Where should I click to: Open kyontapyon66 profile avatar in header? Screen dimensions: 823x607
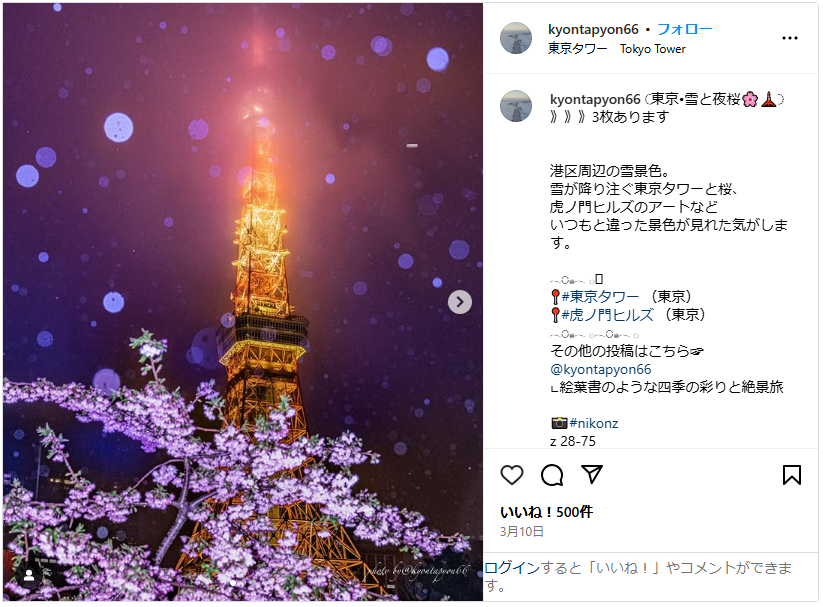516,38
